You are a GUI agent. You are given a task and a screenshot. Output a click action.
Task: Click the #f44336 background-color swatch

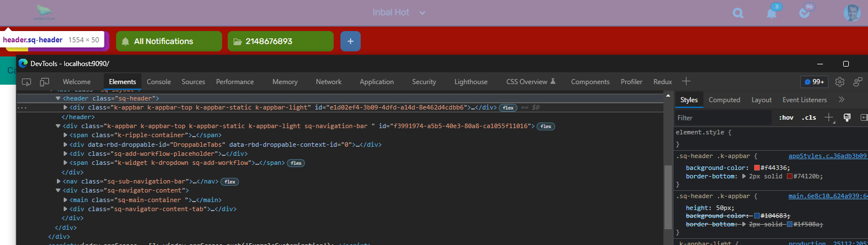click(756, 168)
